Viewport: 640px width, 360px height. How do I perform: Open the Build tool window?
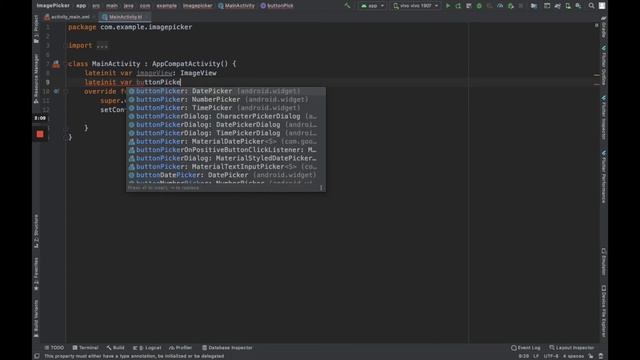(x=116, y=348)
